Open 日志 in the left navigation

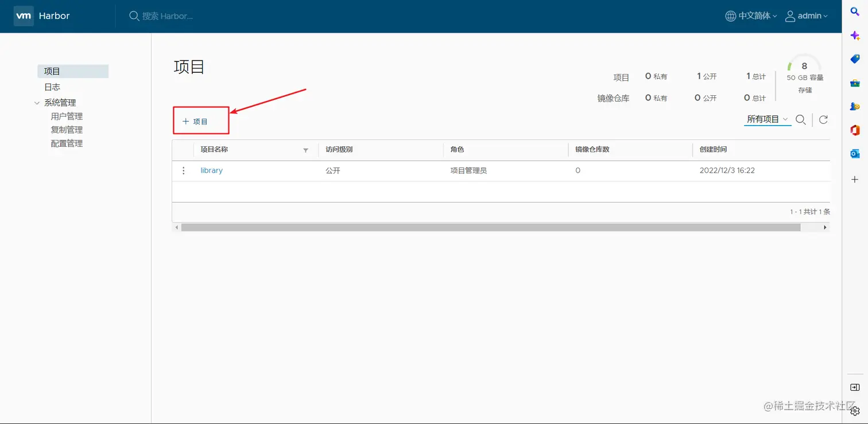point(52,87)
